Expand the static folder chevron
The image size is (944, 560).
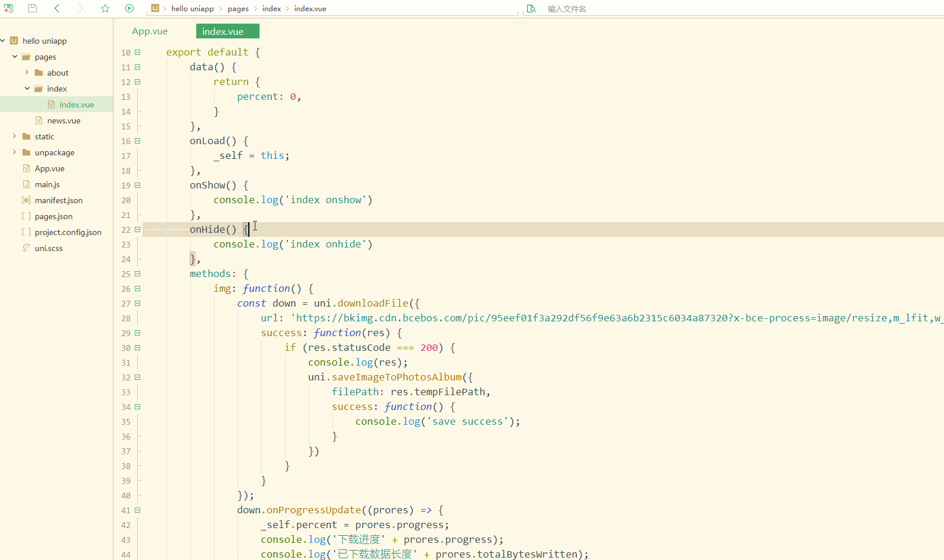[x=15, y=136]
